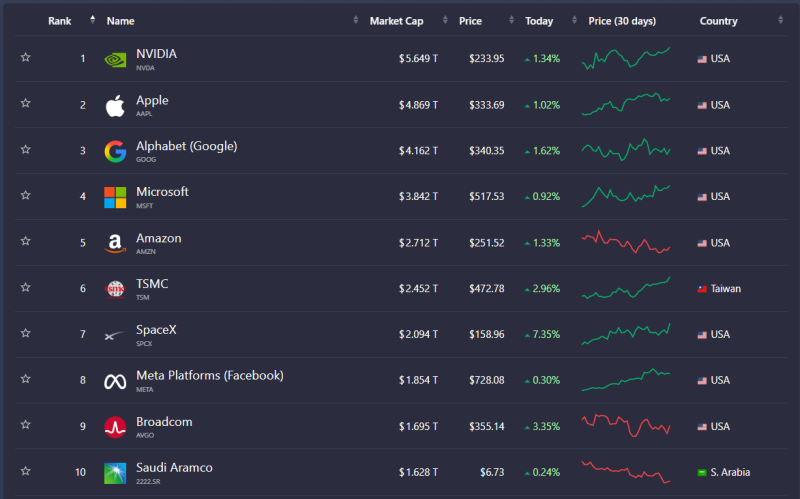The height and width of the screenshot is (499, 800).
Task: Open the NVIDIA company page
Action: coord(156,54)
